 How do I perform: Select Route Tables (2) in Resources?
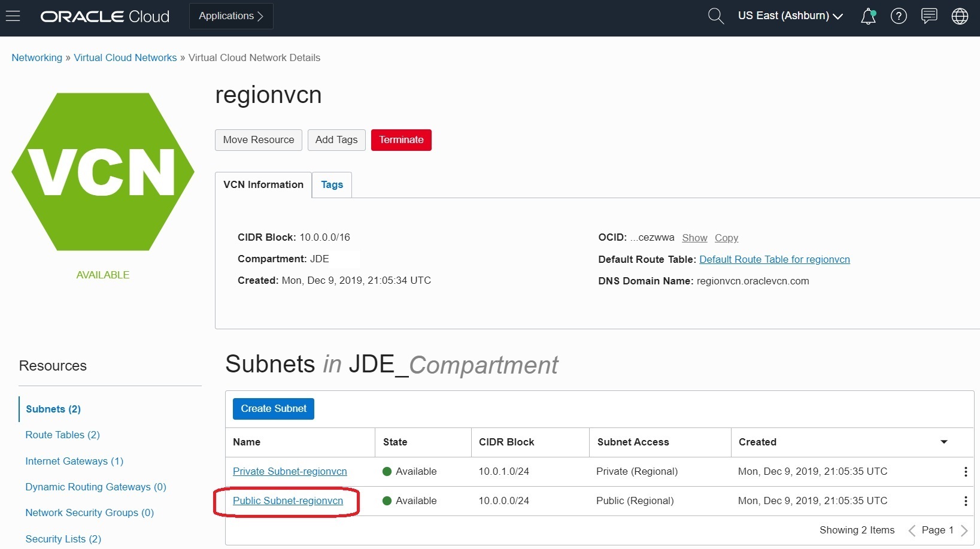[62, 435]
